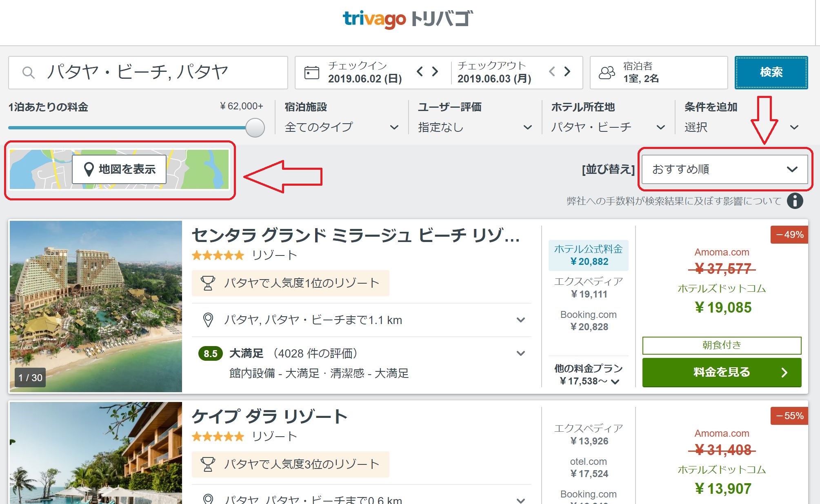Open 宿泊施設 全てのタイプ dropdown
This screenshot has width=820, height=504.
click(x=341, y=127)
